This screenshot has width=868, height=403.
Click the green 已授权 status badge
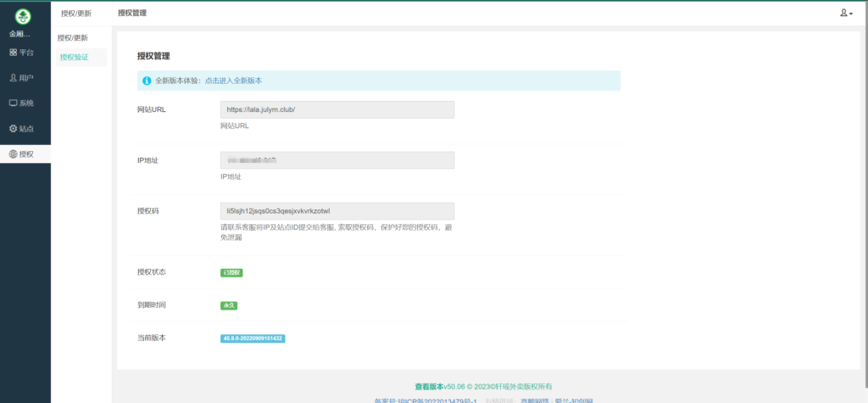[x=231, y=272]
